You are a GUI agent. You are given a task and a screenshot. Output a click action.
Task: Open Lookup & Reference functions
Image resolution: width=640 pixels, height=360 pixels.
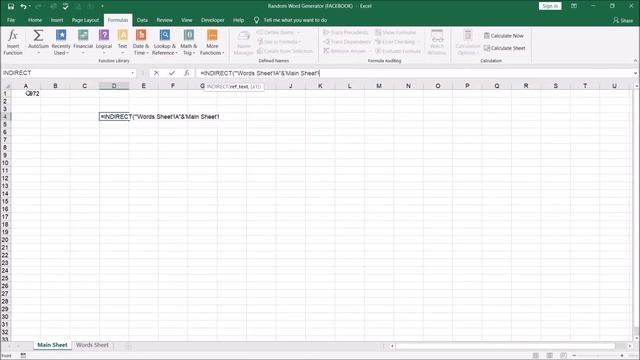tap(164, 42)
